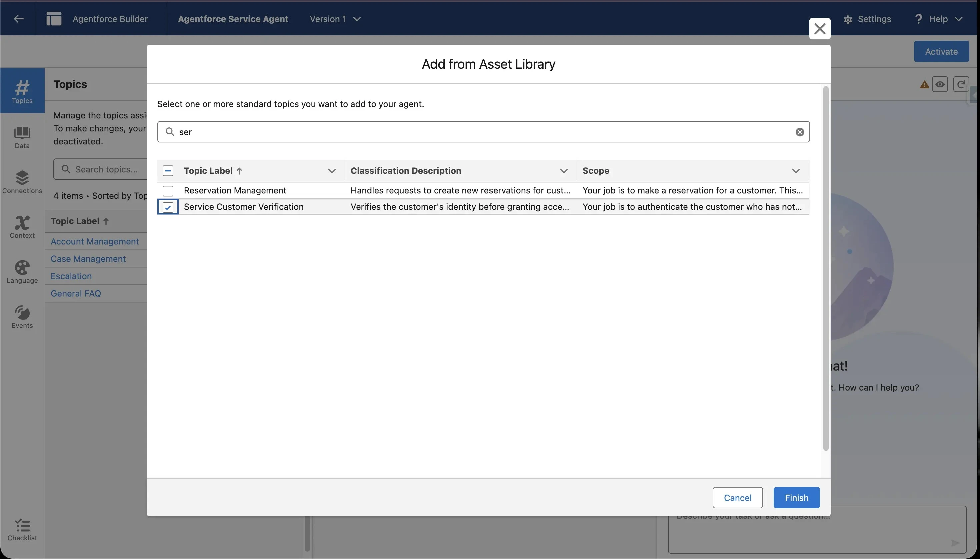Open the Version 1 dropdown
Viewport: 980px width, 559px height.
(335, 19)
